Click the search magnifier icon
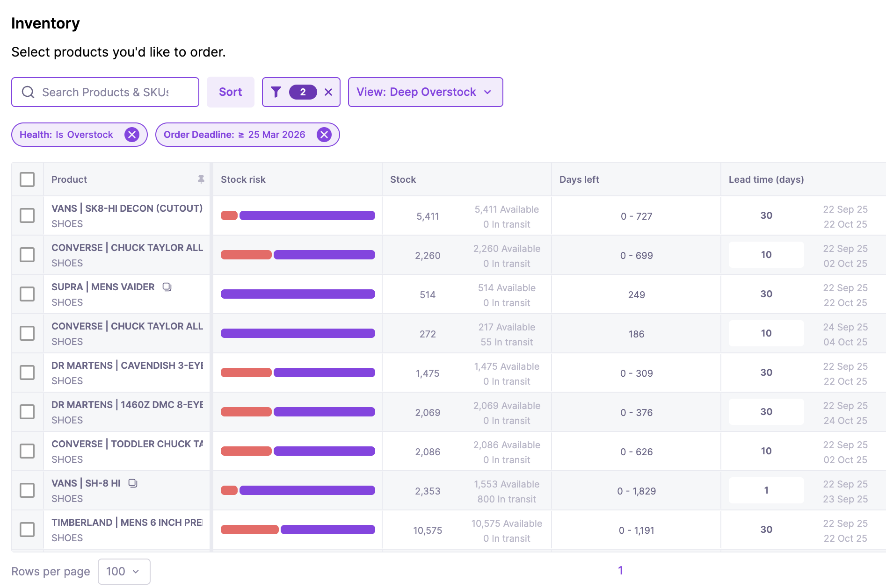Screen dimensions: 886x588 pyautogui.click(x=28, y=92)
